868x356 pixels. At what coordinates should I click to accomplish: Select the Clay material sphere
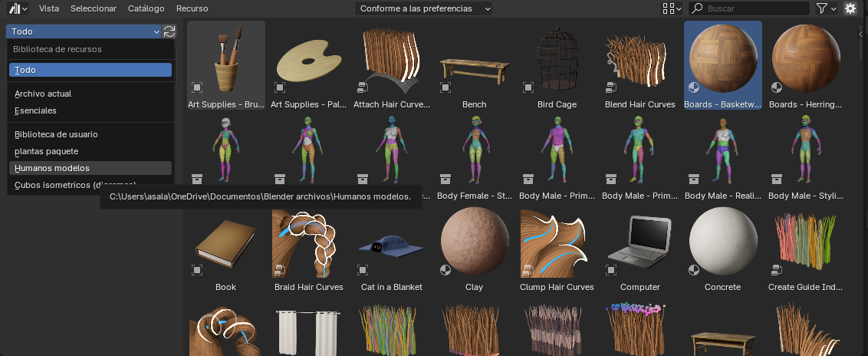(x=475, y=248)
